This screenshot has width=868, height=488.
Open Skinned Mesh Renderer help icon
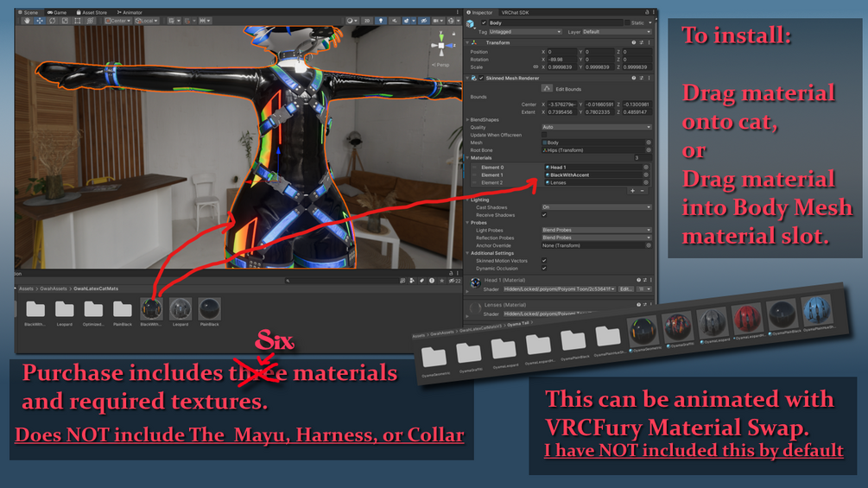tap(634, 78)
